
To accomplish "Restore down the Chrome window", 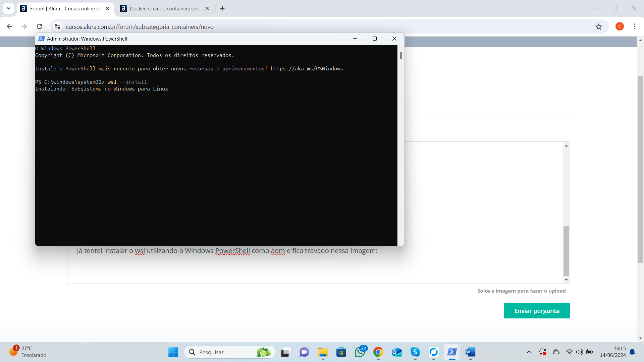I will point(615,8).
